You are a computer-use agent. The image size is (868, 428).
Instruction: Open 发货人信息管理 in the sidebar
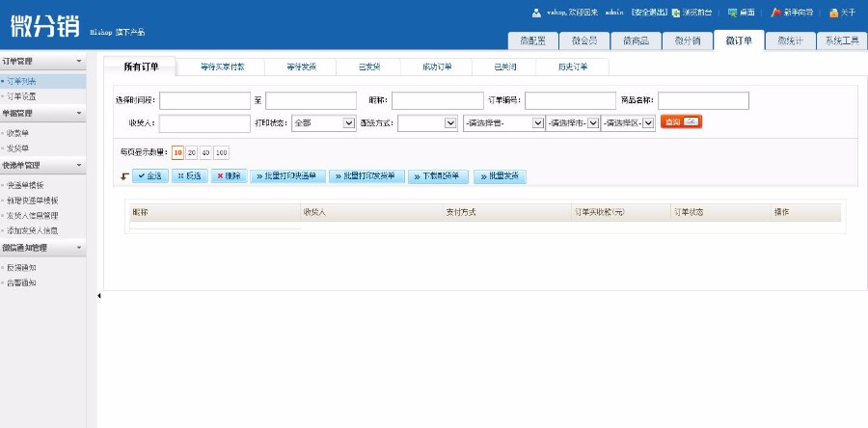coord(33,216)
